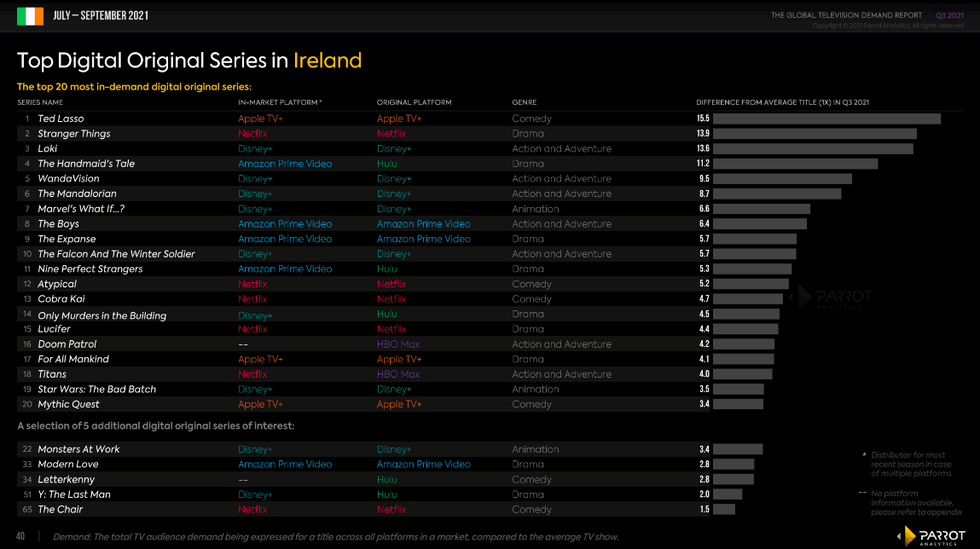Select the 'WandaVision' row title

(69, 179)
